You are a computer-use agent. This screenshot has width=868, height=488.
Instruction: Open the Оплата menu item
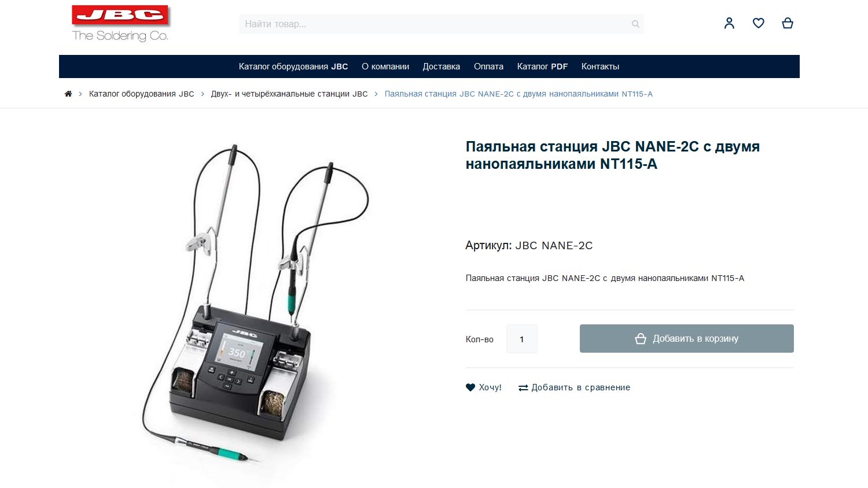488,66
